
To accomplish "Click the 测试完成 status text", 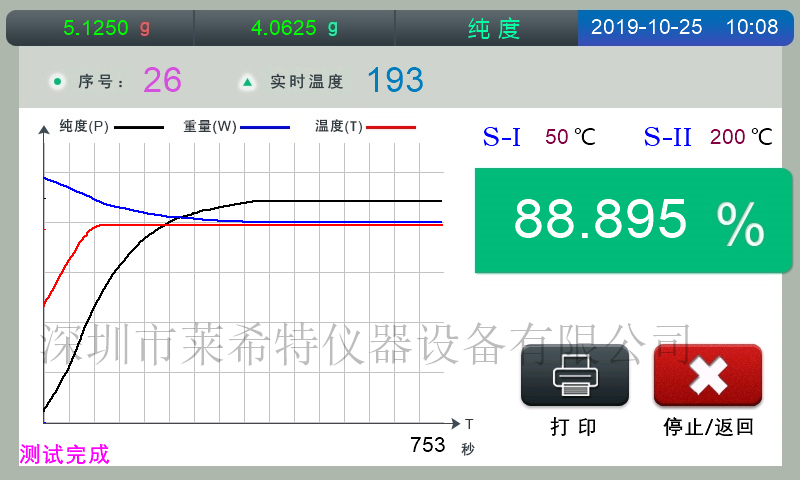I will point(64,455).
